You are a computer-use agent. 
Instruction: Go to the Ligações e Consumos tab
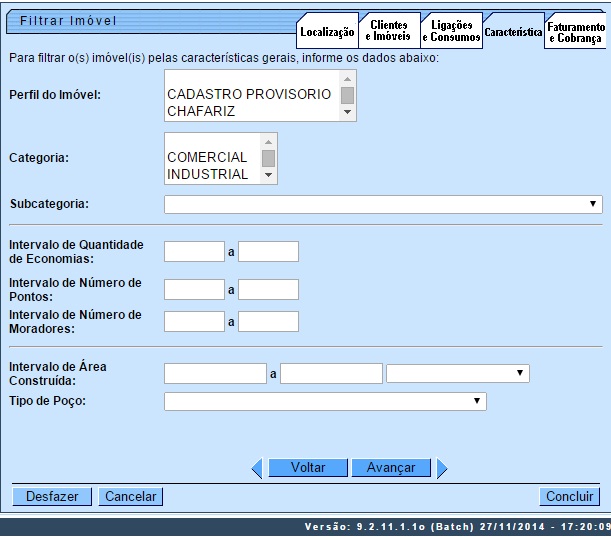point(450,31)
